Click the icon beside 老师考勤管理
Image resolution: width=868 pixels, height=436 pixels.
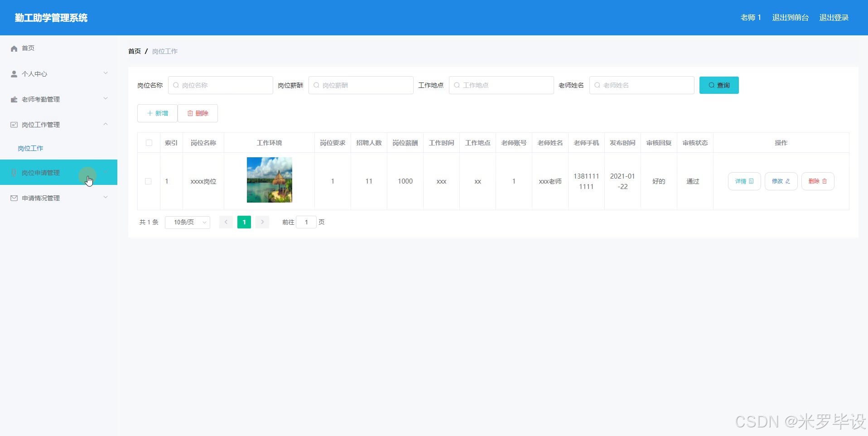(14, 99)
